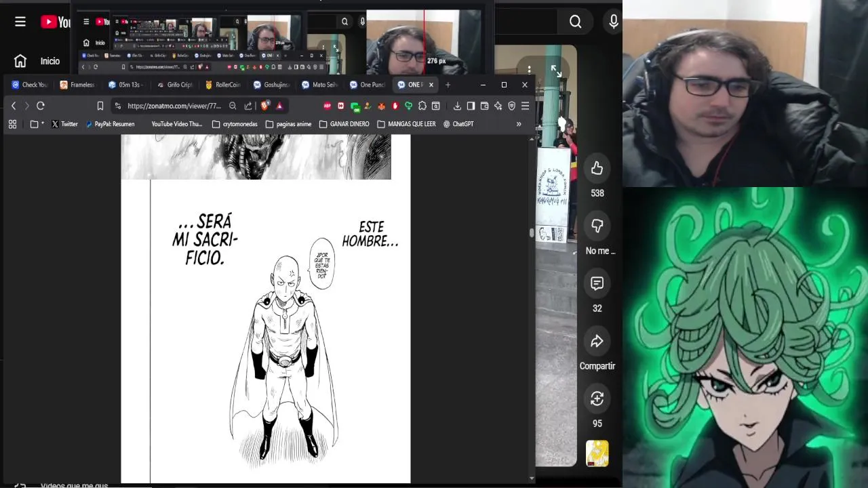
Task: Open Brave Rewards triangle icon
Action: [x=279, y=106]
